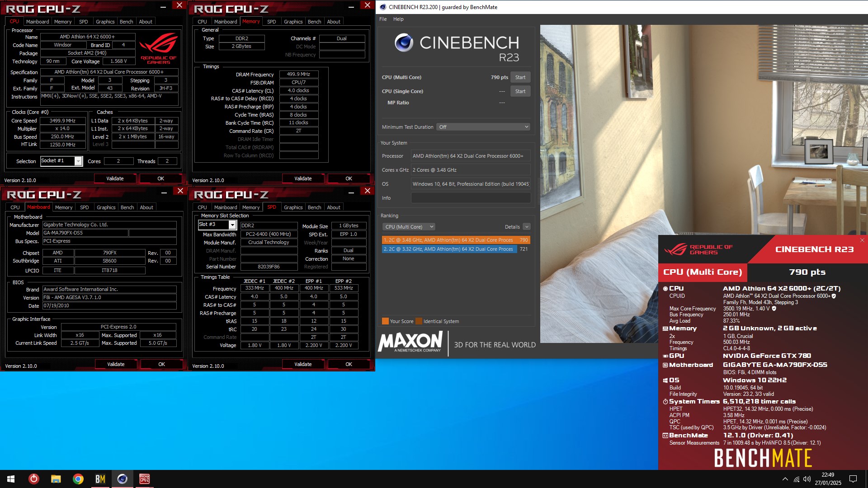The image size is (868, 488).
Task: Click the Windows Start button
Action: (11, 479)
